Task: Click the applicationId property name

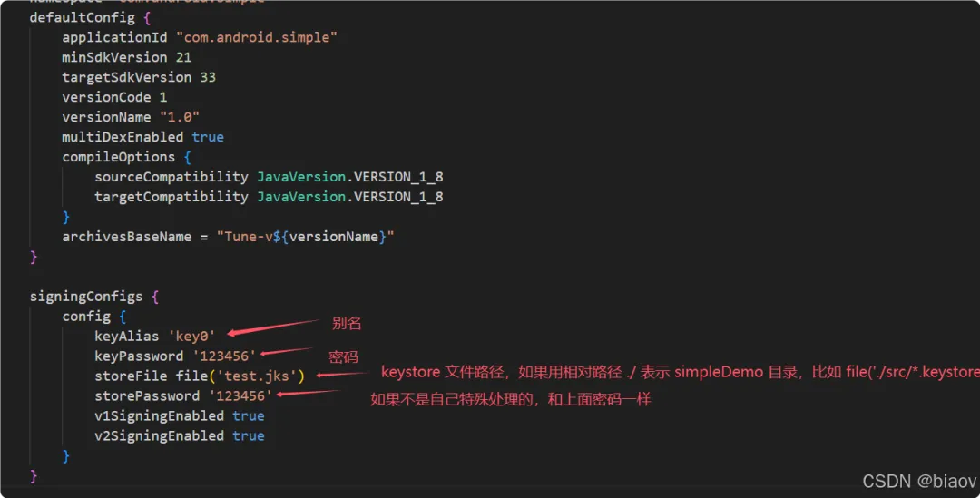Action: 114,37
